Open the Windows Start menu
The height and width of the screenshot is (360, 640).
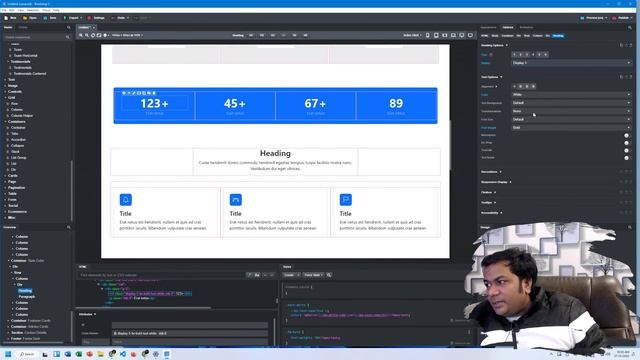click(x=8, y=354)
